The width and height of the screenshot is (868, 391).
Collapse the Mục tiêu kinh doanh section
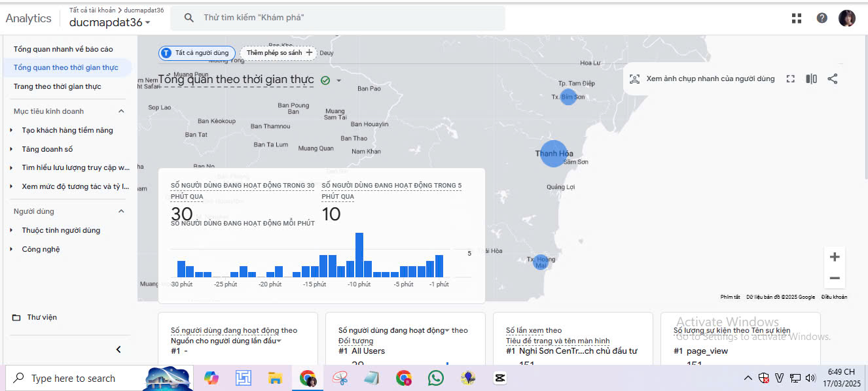(x=121, y=111)
